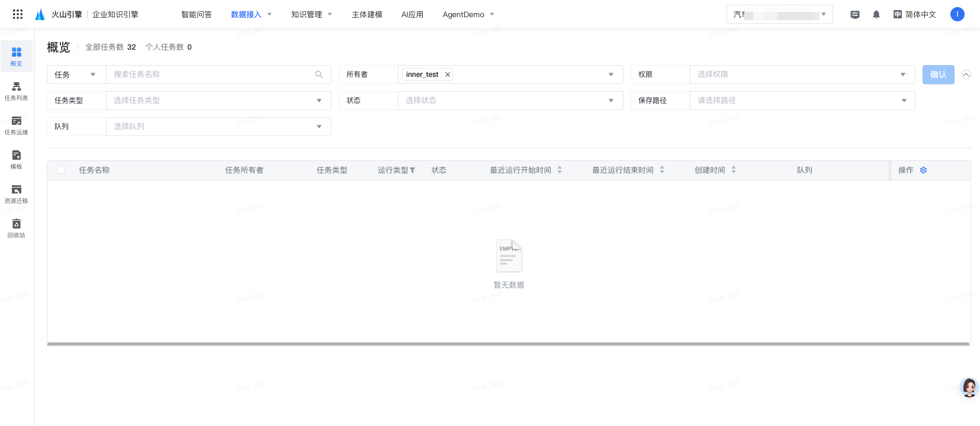Open the 选择状态 dropdown

click(x=510, y=101)
